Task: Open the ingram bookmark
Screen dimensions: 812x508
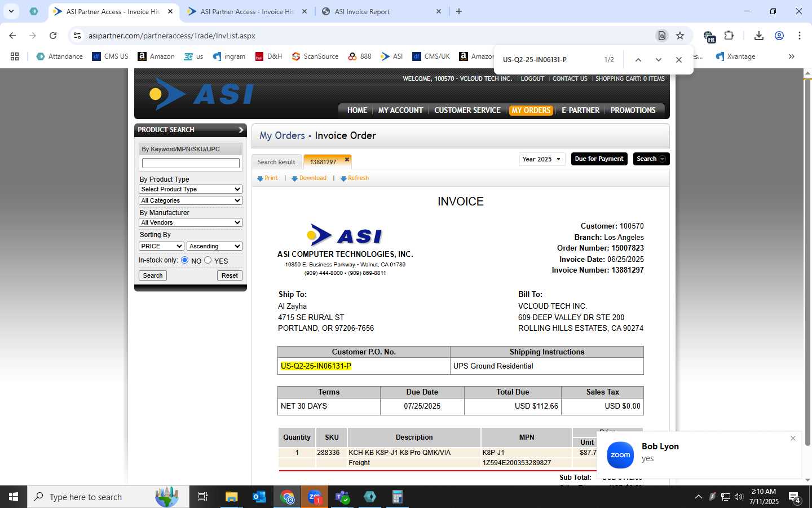Action: point(229,56)
